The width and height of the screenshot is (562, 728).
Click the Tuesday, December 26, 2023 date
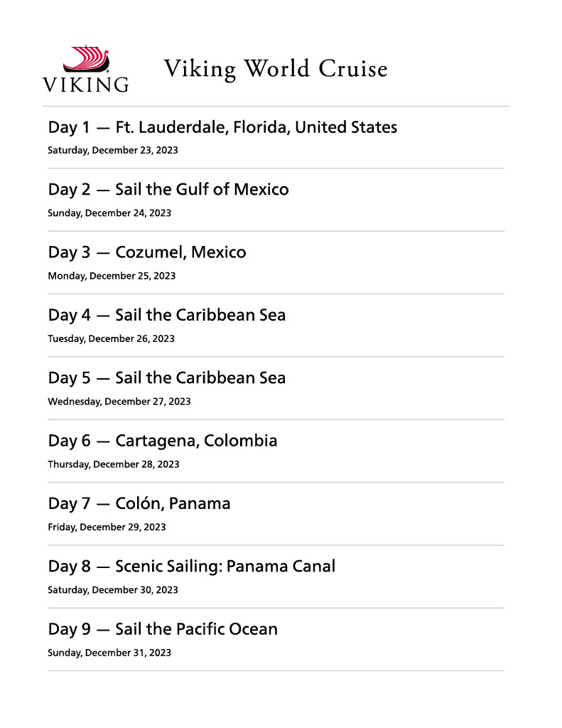[x=111, y=338]
